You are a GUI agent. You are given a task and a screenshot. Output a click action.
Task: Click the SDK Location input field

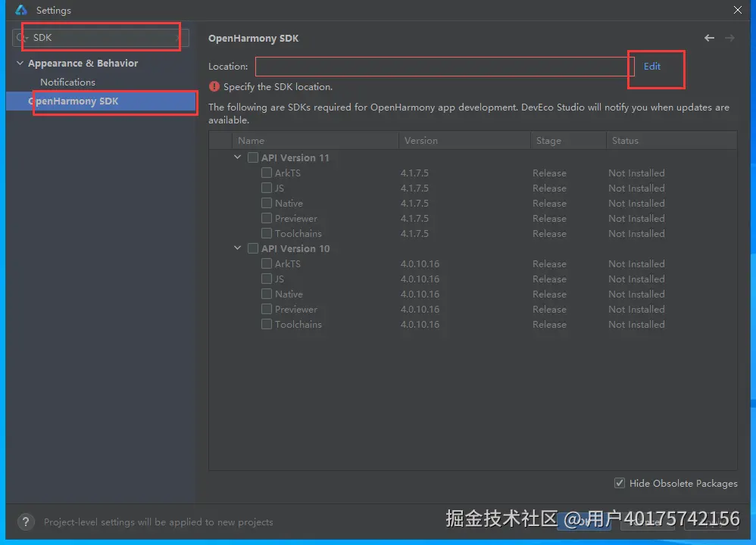coord(445,67)
